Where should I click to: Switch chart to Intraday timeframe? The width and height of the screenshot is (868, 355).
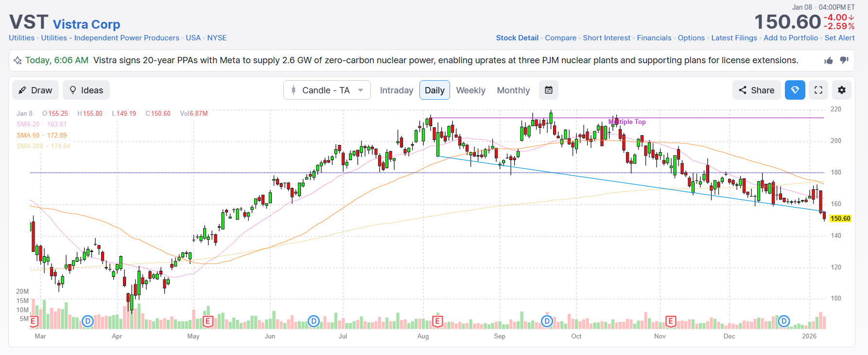(x=396, y=90)
